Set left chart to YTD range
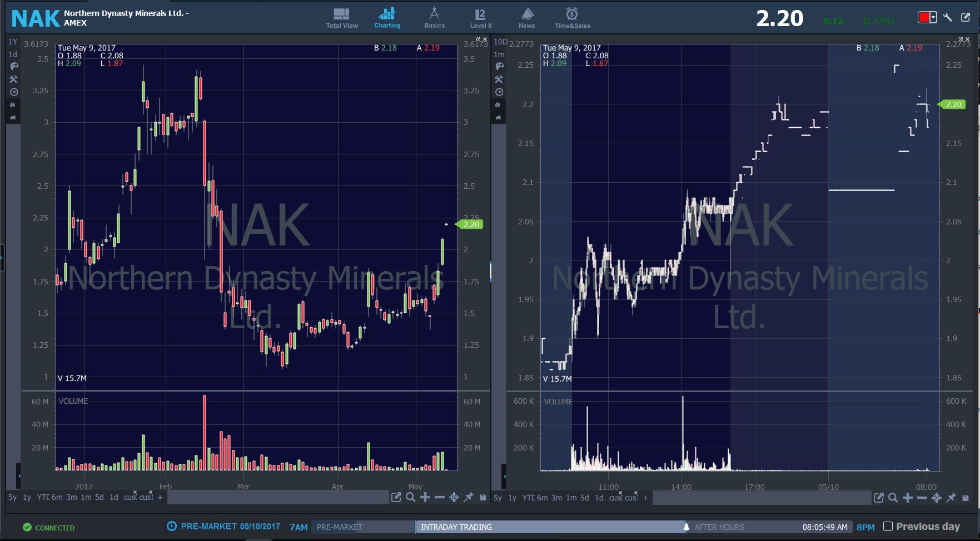Viewport: 980px width, 541px height. (43, 498)
